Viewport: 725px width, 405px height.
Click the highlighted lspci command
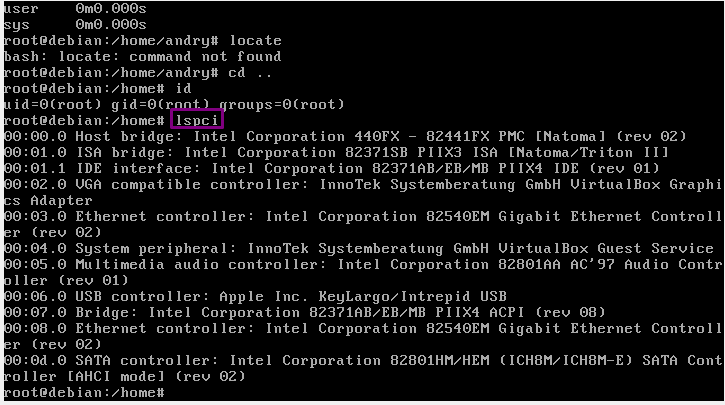[196, 120]
